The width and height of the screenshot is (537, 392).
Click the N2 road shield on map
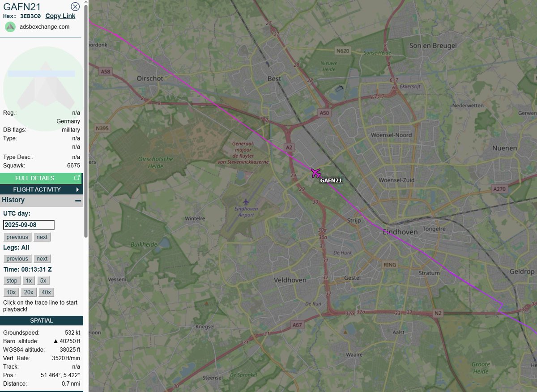click(x=438, y=314)
